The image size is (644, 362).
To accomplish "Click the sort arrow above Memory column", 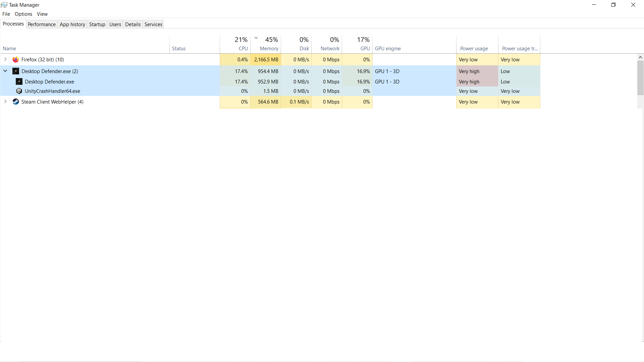I will coord(256,38).
